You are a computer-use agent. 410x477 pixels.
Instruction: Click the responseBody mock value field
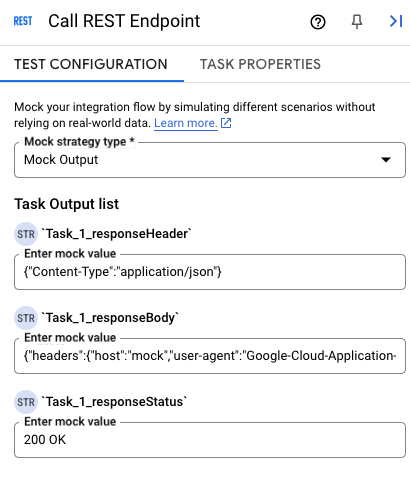(x=210, y=356)
